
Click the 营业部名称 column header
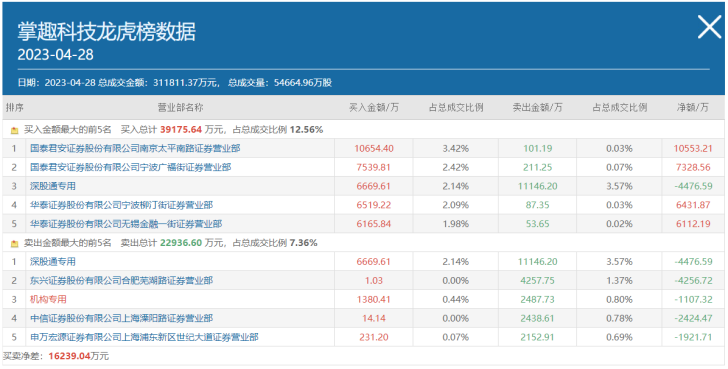tap(181, 108)
